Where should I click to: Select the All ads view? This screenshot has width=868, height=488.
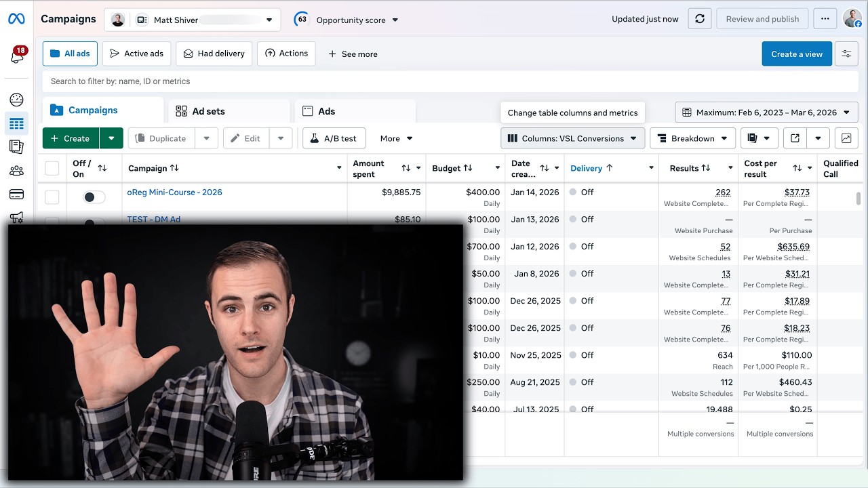click(x=70, y=54)
